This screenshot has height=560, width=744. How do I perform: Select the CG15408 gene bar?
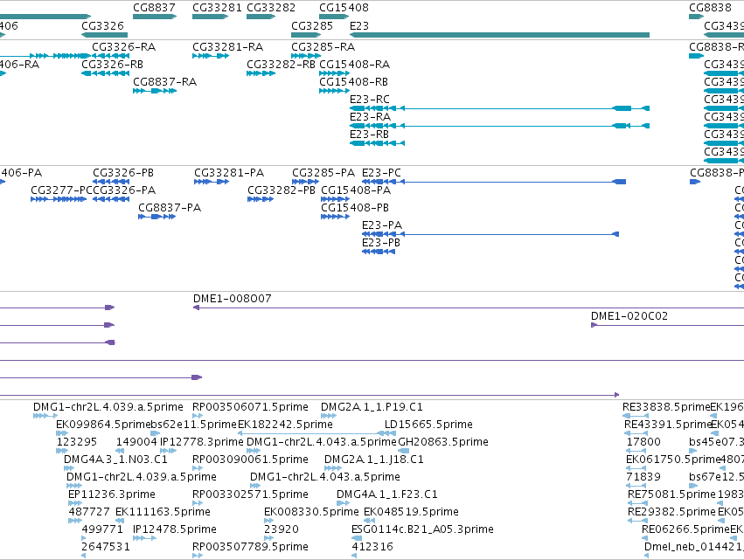tap(334, 17)
